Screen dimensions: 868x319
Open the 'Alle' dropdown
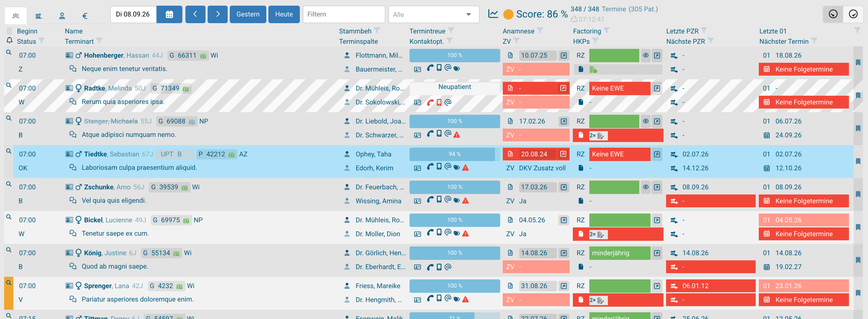click(434, 14)
